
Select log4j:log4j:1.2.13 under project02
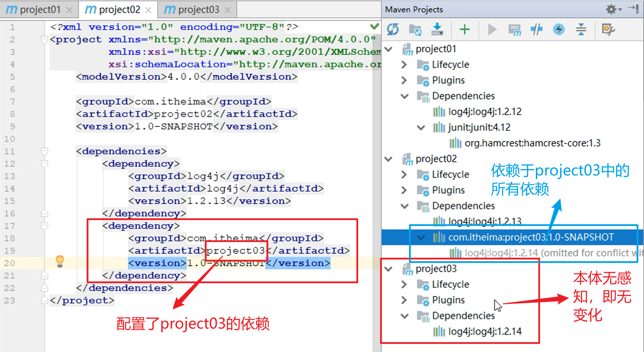[485, 222]
